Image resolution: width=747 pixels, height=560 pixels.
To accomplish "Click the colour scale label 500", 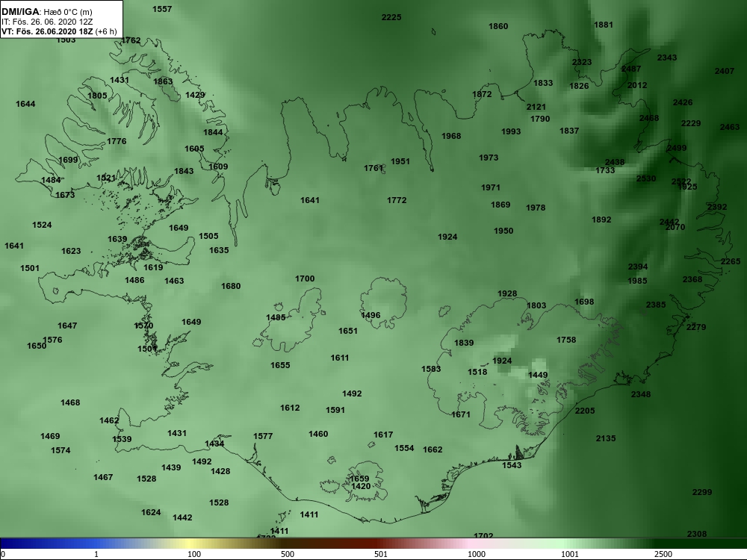I will [288, 554].
